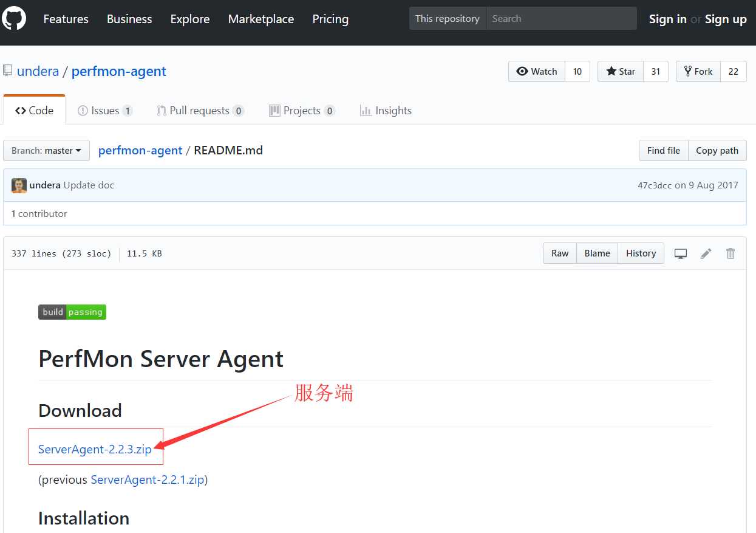This screenshot has width=756, height=533.
Task: Click the PerfMon Server Agent heading
Action: tap(161, 359)
